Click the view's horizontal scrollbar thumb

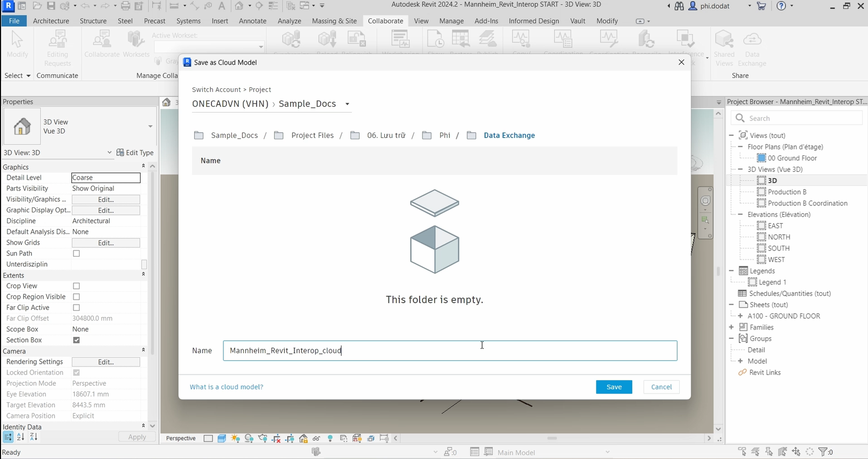[552, 438]
